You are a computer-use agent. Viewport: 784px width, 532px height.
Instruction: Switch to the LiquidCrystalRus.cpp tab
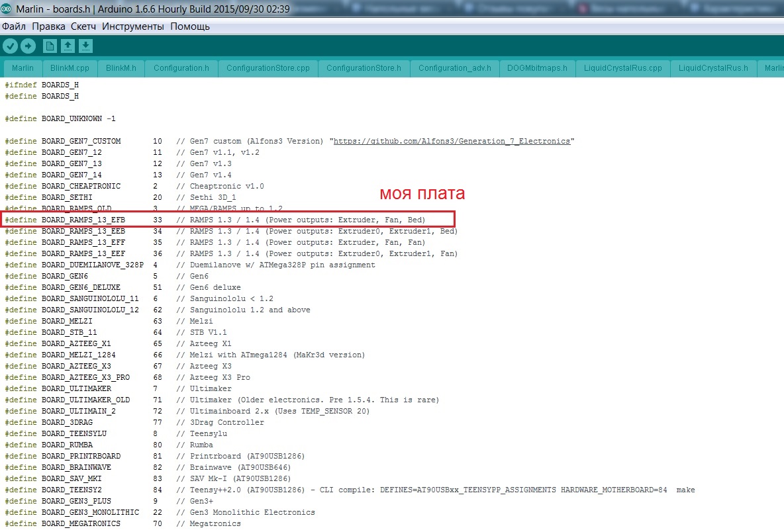(622, 68)
